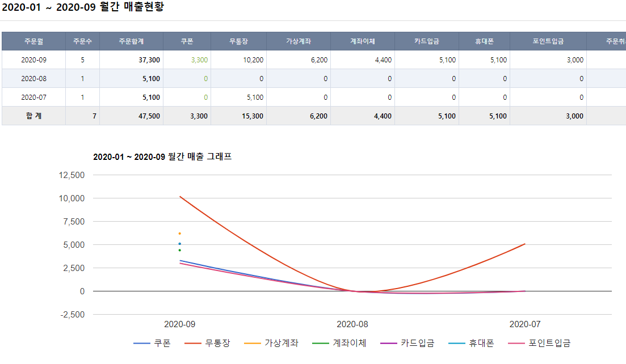Click the 쿠폰 legend entry below the chart

(x=152, y=343)
